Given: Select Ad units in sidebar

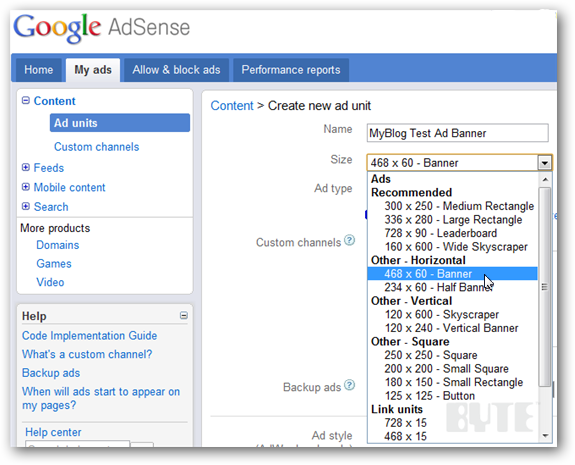Looking at the screenshot, I should 120,123.
